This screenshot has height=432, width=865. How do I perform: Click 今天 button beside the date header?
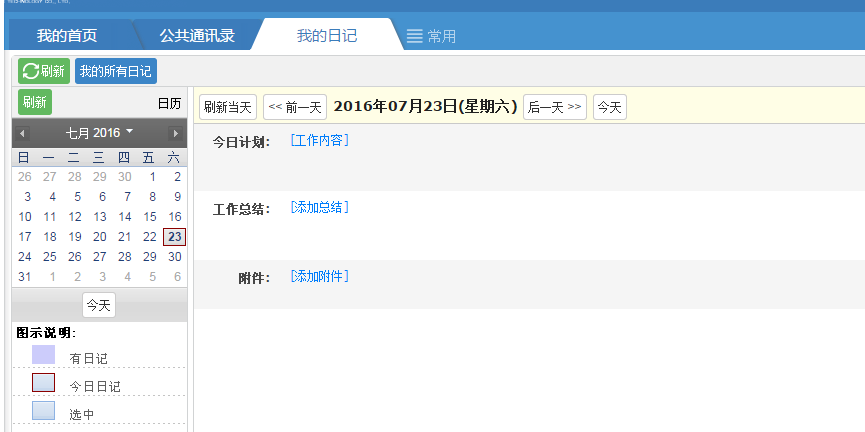610,107
